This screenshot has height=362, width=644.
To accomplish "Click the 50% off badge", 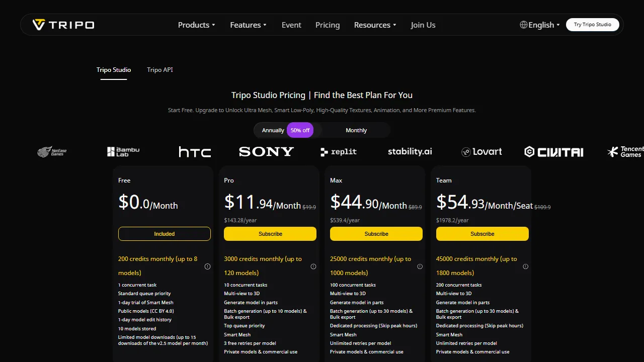I will pyautogui.click(x=300, y=130).
